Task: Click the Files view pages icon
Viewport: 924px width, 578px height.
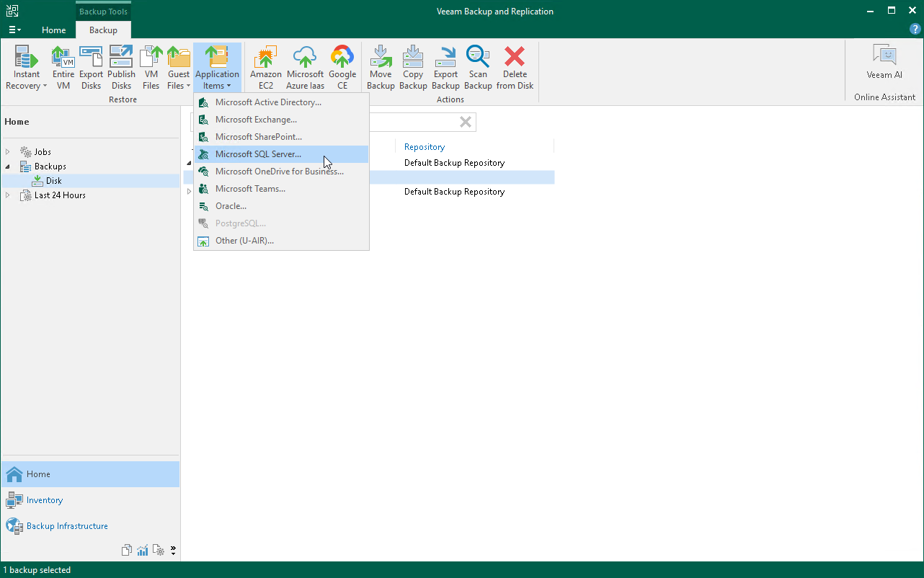Action: 127,551
